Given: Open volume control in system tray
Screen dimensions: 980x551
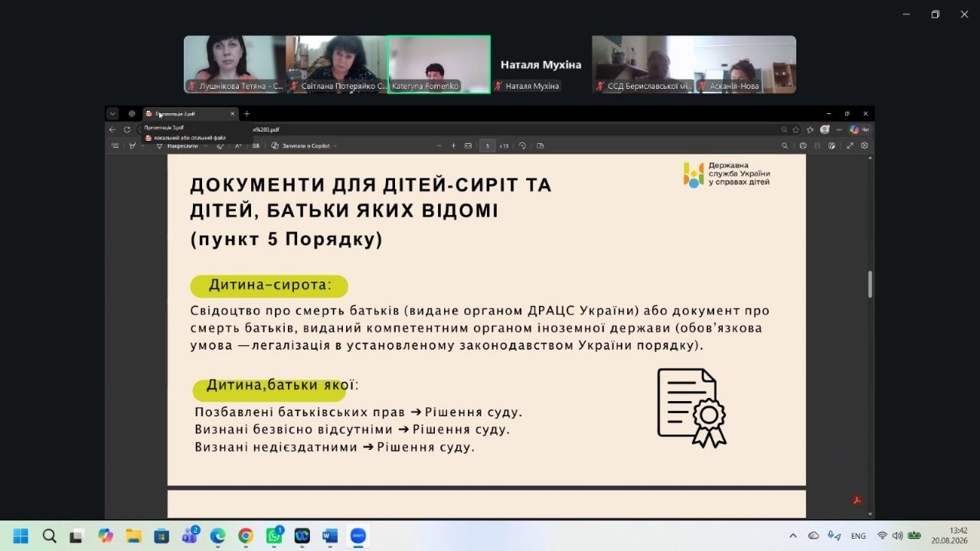Looking at the screenshot, I should click(897, 536).
